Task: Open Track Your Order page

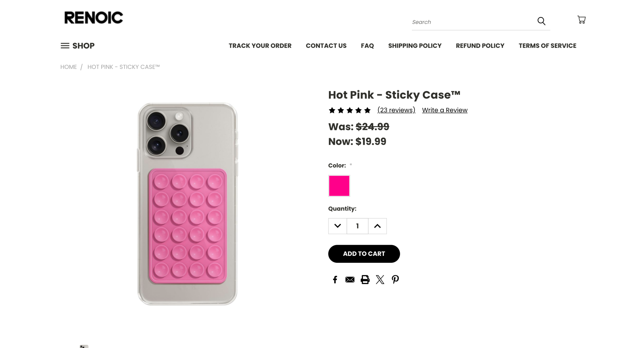Action: click(260, 46)
